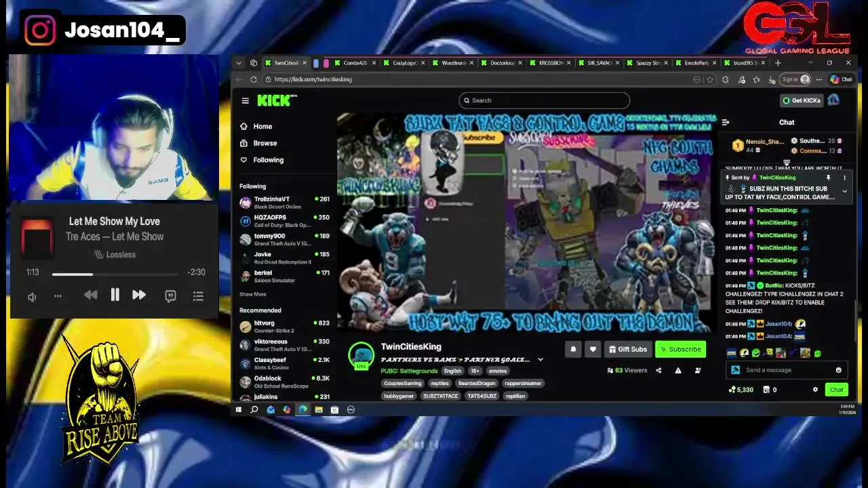The image size is (868, 488).
Task: Click the browser Sign in button
Action: tap(796, 79)
